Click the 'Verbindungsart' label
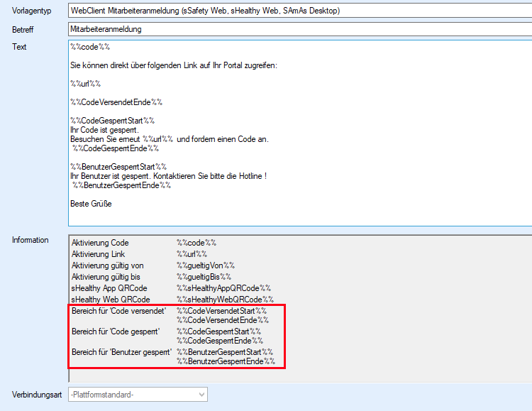This screenshot has width=532, height=411. coord(37,395)
